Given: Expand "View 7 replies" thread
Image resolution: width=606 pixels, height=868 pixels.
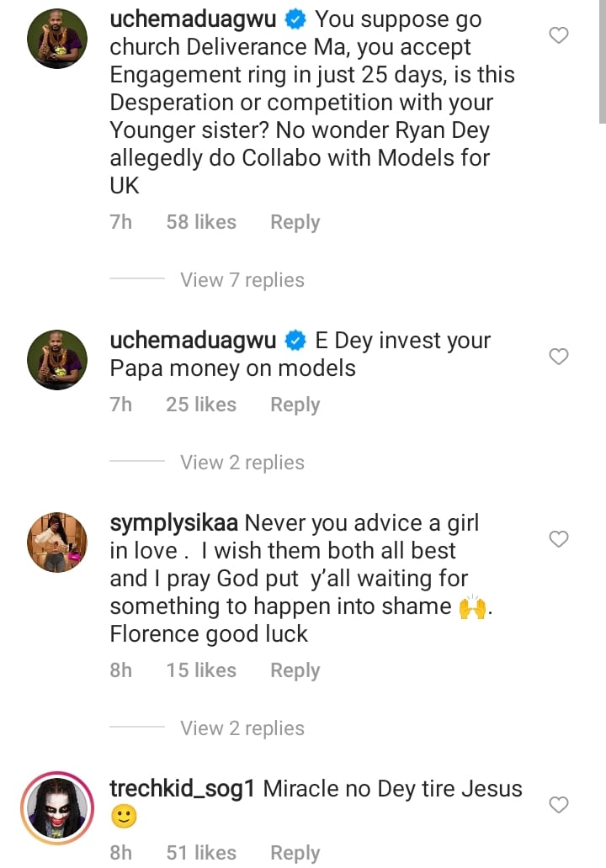Looking at the screenshot, I should pyautogui.click(x=242, y=280).
